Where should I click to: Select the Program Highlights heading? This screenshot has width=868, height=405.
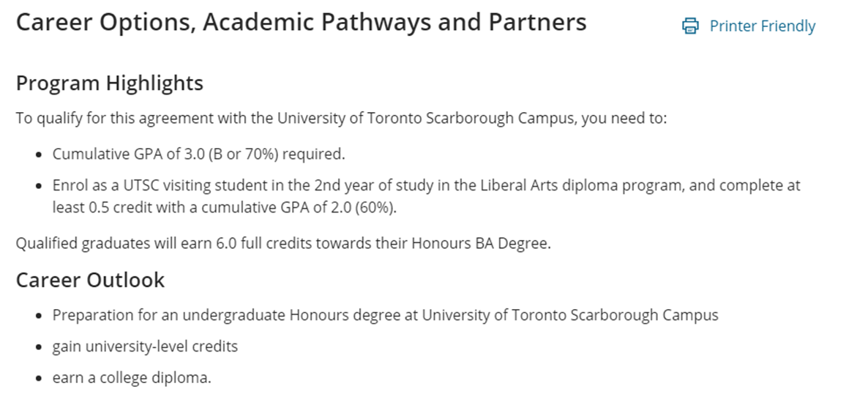(110, 83)
